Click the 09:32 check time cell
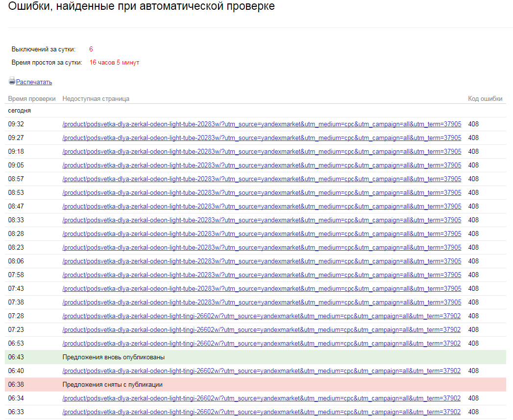Image resolution: width=513 pixels, height=420 pixels. [x=16, y=124]
